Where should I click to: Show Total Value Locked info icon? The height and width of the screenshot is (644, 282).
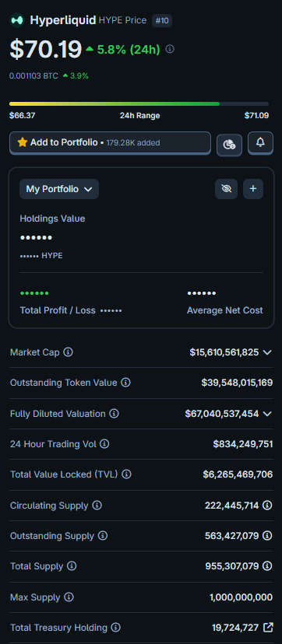(x=127, y=474)
